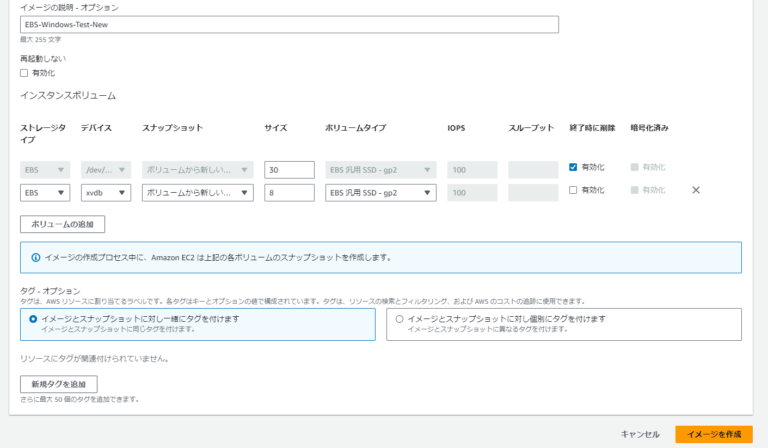
Task: Click the IOPS column header
Action: [x=456, y=128]
